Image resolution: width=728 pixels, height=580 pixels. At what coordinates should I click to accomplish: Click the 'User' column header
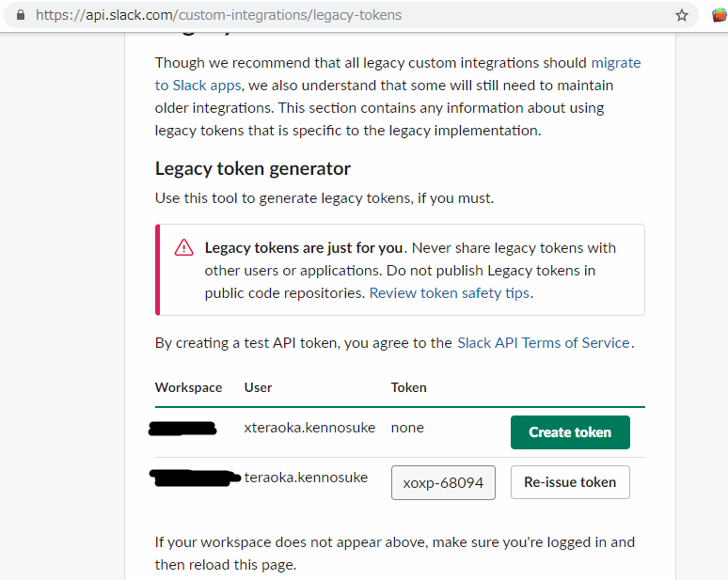[258, 387]
